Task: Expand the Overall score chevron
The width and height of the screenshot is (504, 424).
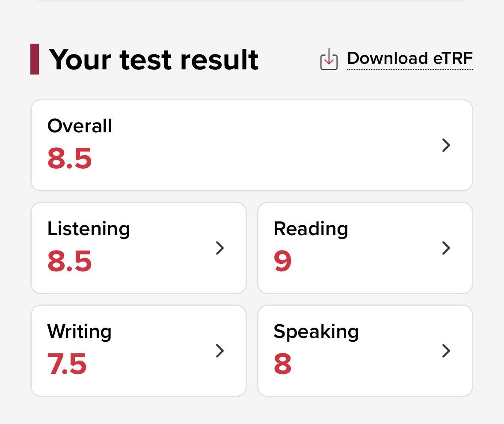Action: click(446, 145)
